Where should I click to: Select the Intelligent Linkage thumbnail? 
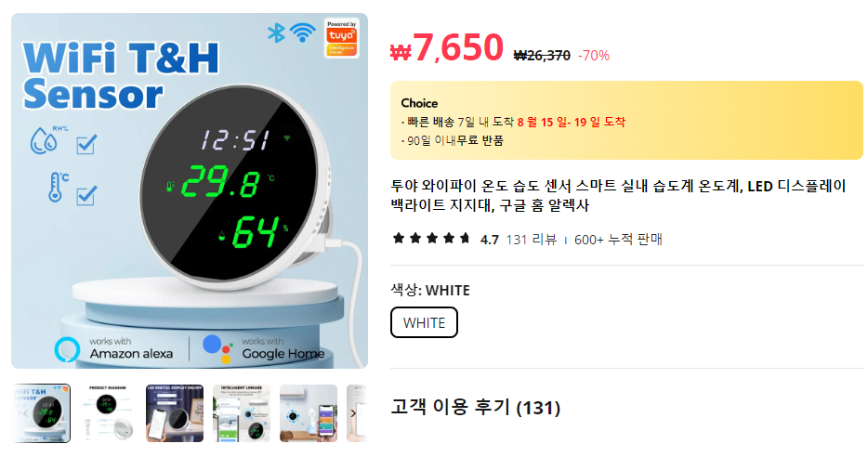(242, 413)
